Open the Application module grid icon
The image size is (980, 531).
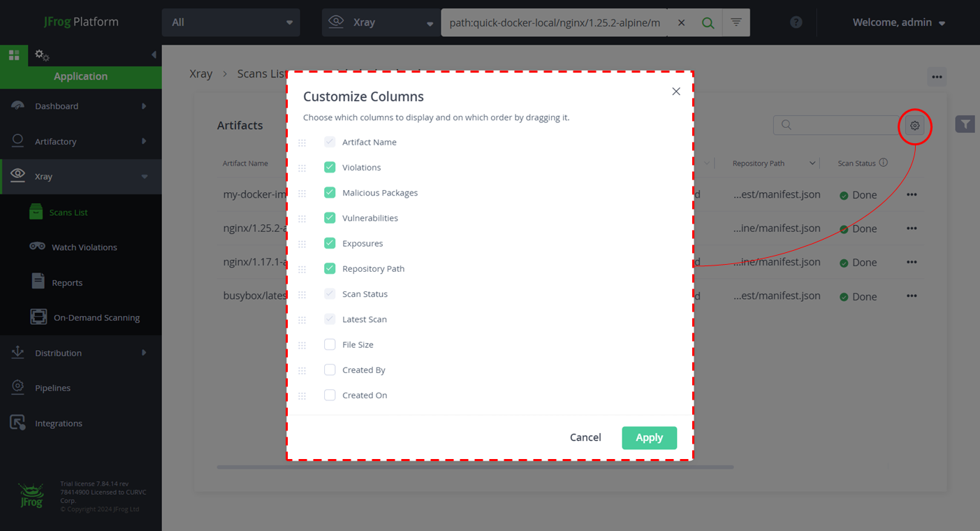[14, 55]
